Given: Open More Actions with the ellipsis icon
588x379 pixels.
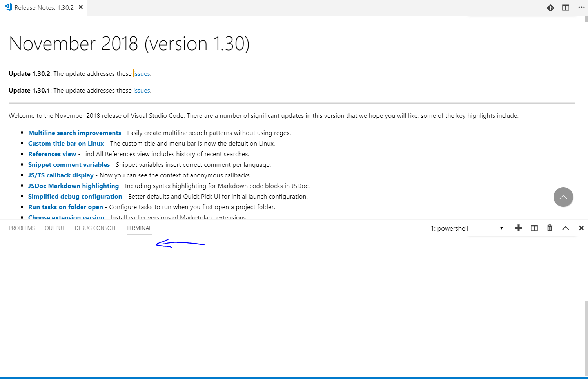Looking at the screenshot, I should [x=582, y=7].
